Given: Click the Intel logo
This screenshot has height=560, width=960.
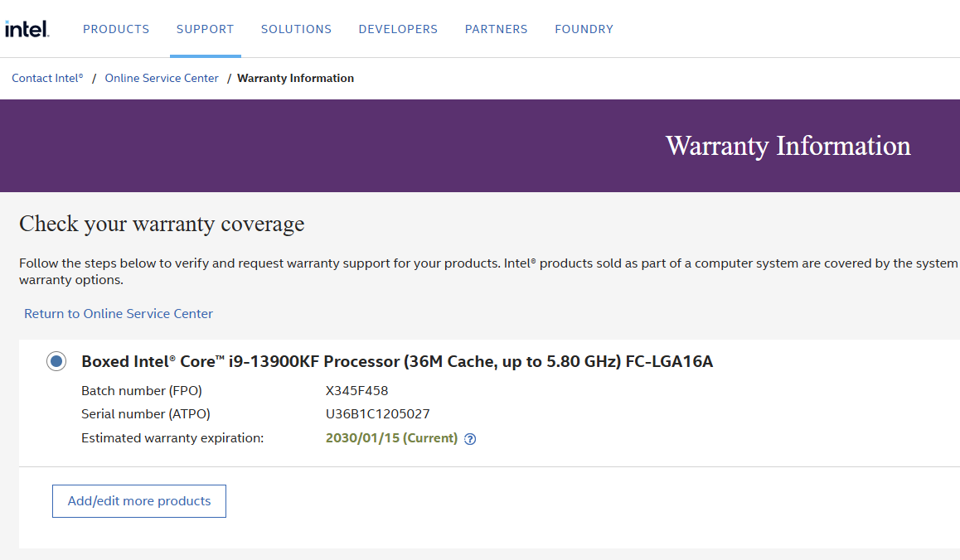Looking at the screenshot, I should pyautogui.click(x=28, y=27).
